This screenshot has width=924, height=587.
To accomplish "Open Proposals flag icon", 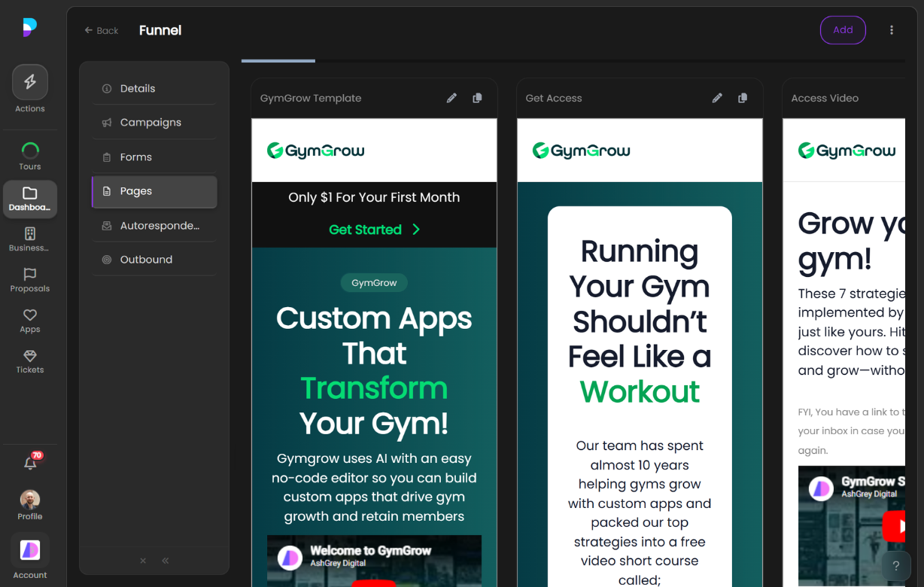I will pyautogui.click(x=30, y=275).
